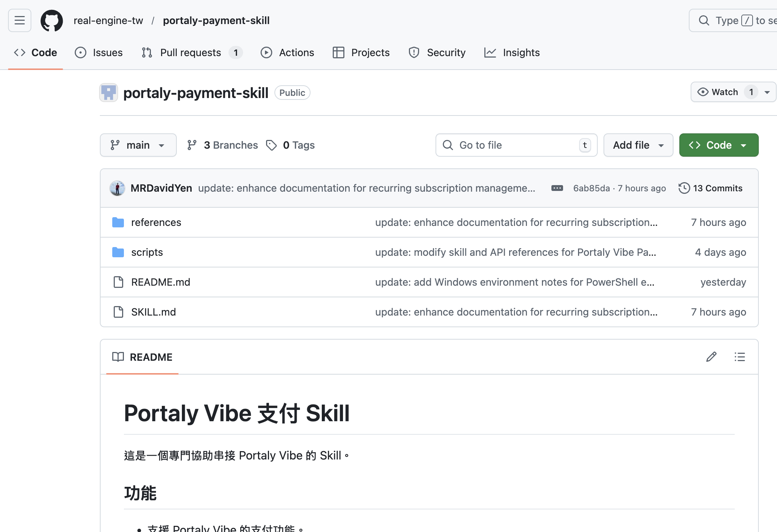Toggle watching this repository
This screenshot has width=777, height=532.
[x=721, y=92]
